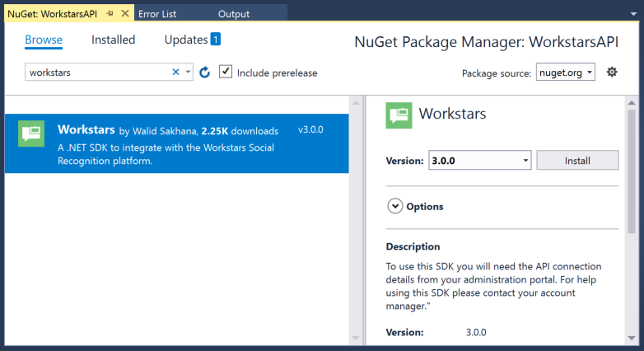The width and height of the screenshot is (644, 351).
Task: Open the Error List tab
Action: (157, 14)
